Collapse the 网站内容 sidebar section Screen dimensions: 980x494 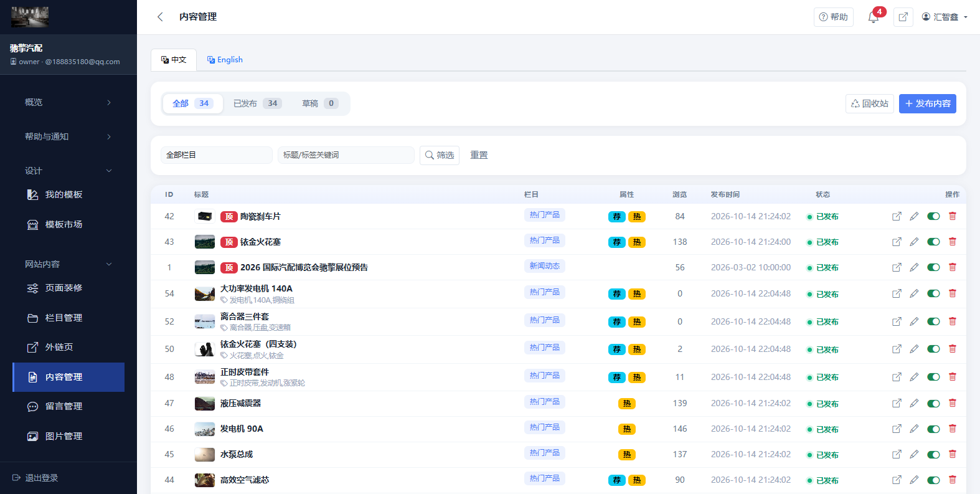click(x=68, y=264)
